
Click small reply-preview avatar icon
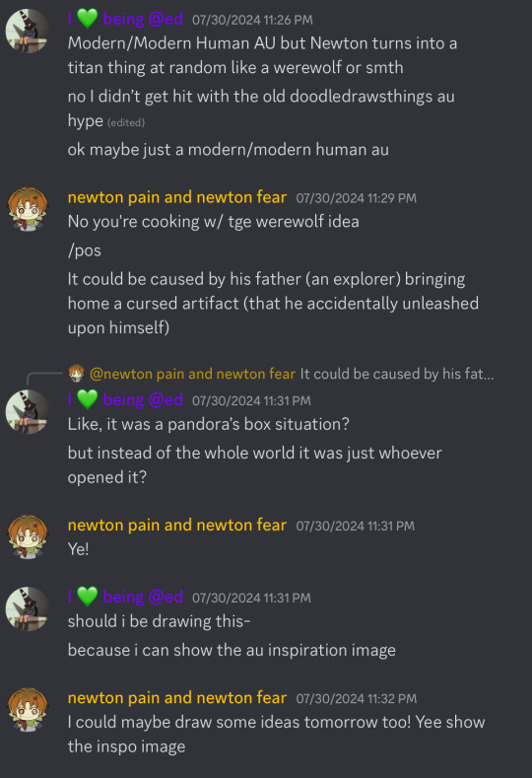(x=76, y=373)
